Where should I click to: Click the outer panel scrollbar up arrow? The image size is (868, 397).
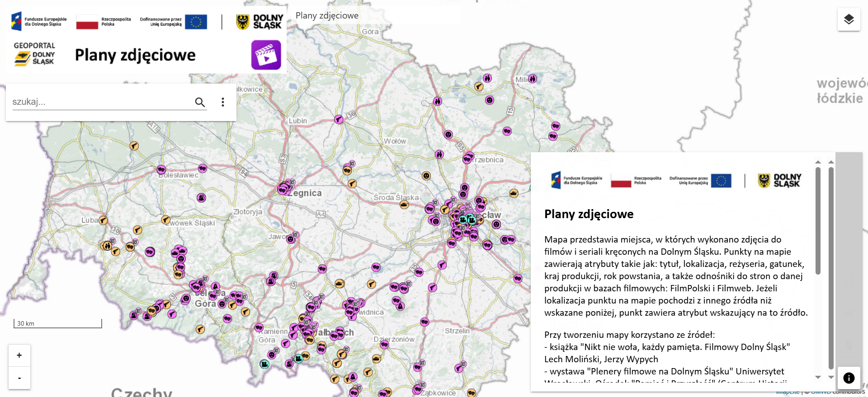[831, 162]
